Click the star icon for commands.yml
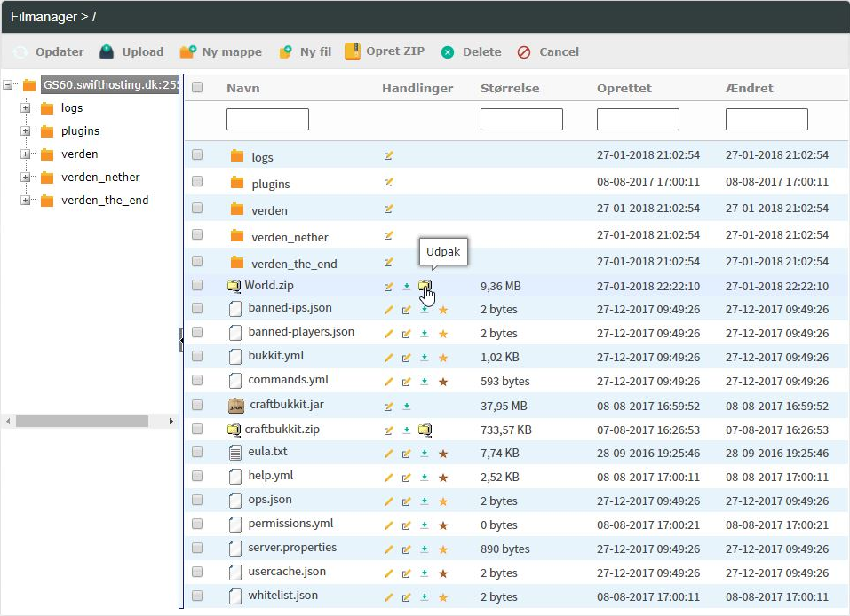 click(x=443, y=382)
